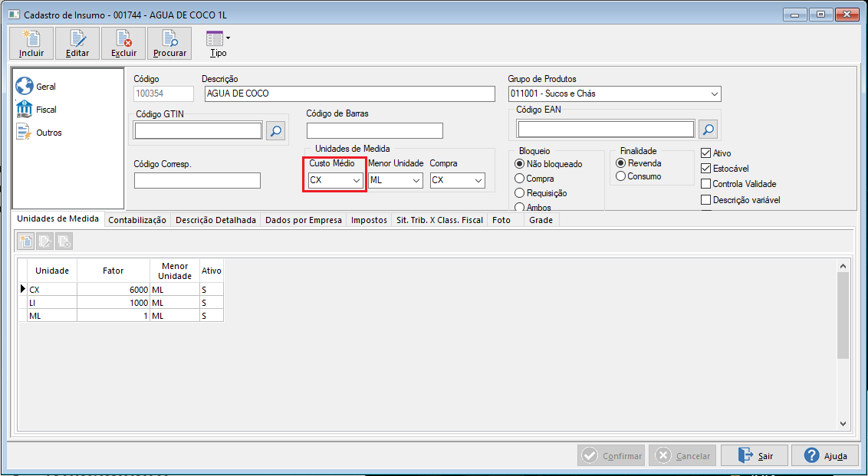The width and height of the screenshot is (868, 476).
Task: Enable the Controla Validade checkbox
Action: pyautogui.click(x=705, y=184)
